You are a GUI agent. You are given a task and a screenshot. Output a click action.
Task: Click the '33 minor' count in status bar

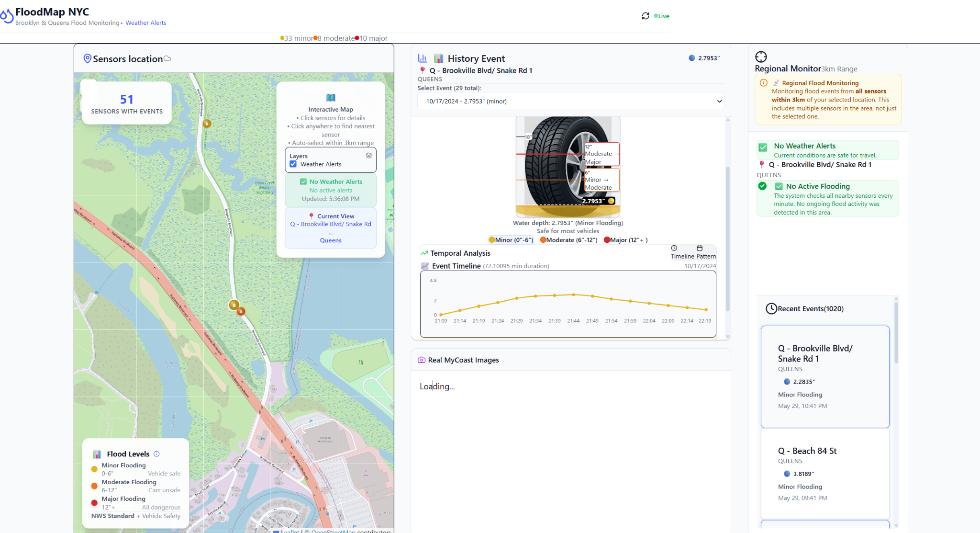pos(297,38)
